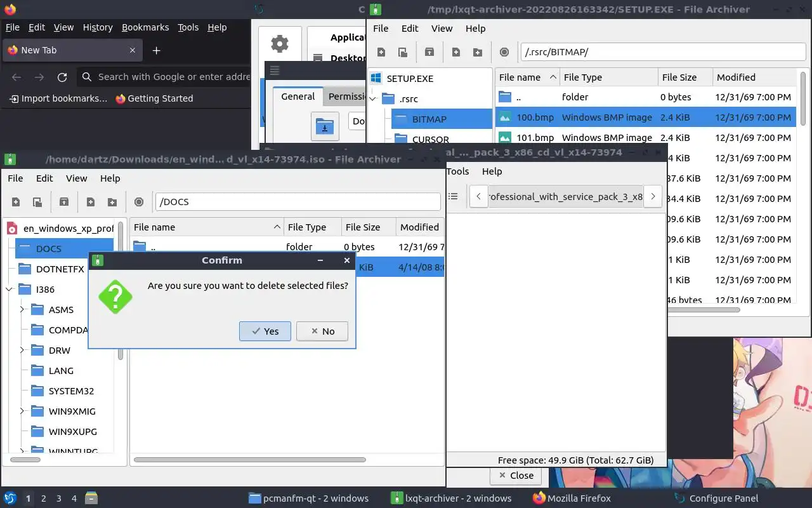812x508 pixels.
Task: Click Stop icon in ISO archiver toolbar
Action: [x=139, y=202]
